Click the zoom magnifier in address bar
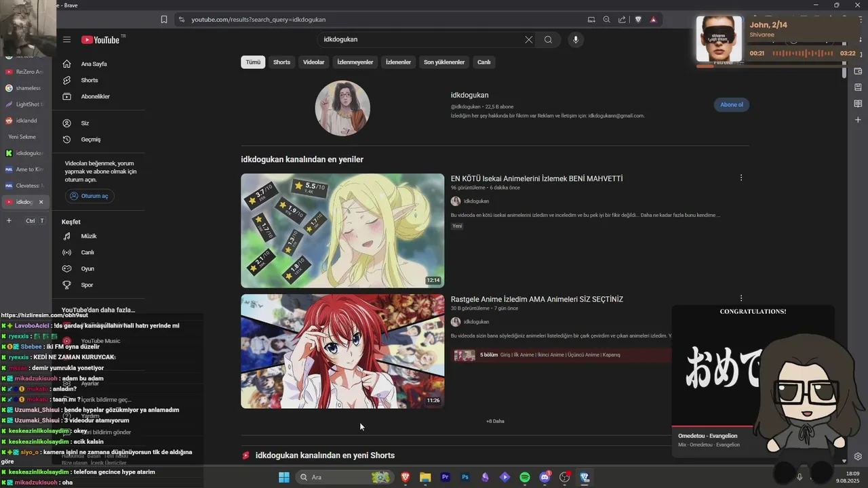 click(606, 20)
